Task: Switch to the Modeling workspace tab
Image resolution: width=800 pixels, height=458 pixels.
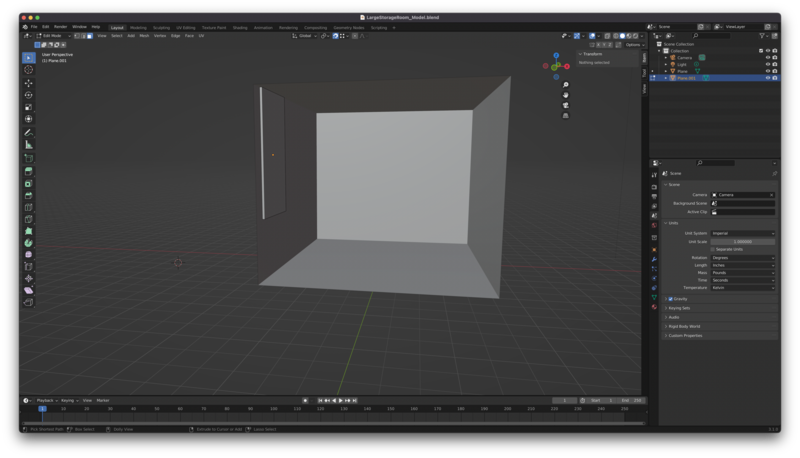Action: click(x=138, y=27)
